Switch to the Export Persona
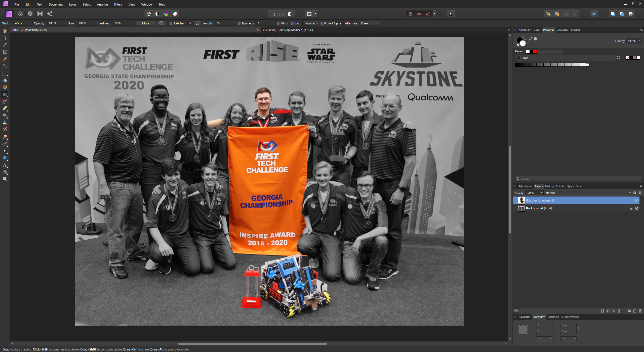The width and height of the screenshot is (644, 352). pyautogui.click(x=50, y=14)
